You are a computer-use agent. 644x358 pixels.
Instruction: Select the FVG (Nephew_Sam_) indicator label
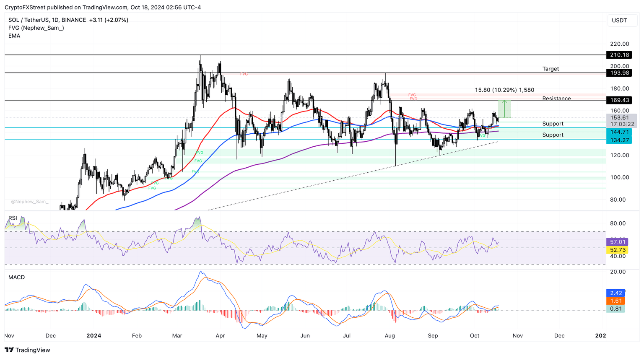coord(36,28)
